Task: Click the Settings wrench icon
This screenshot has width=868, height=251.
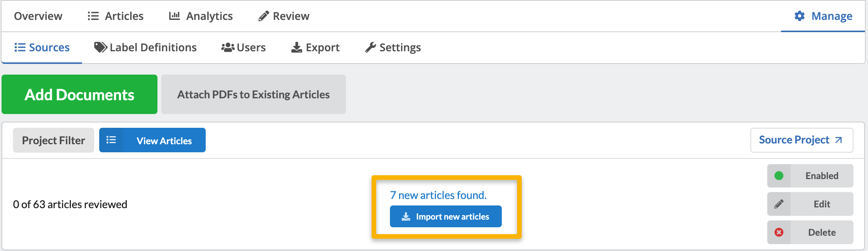Action: 370,47
